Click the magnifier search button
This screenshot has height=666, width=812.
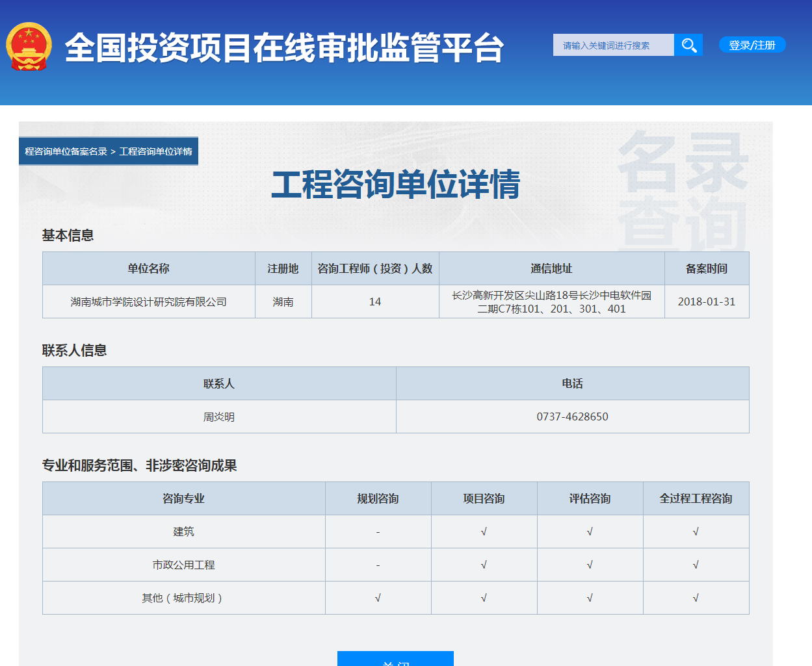[x=688, y=45]
